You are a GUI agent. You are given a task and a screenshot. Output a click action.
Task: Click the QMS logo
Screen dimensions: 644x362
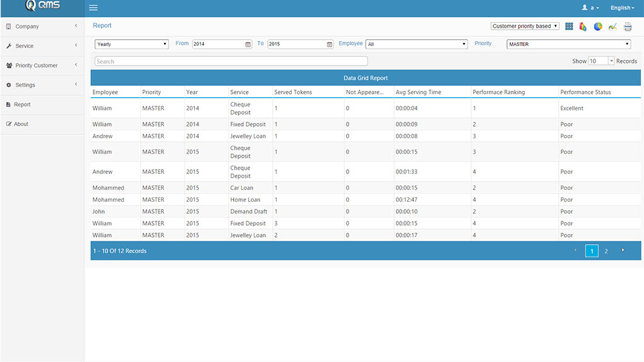tap(42, 6)
